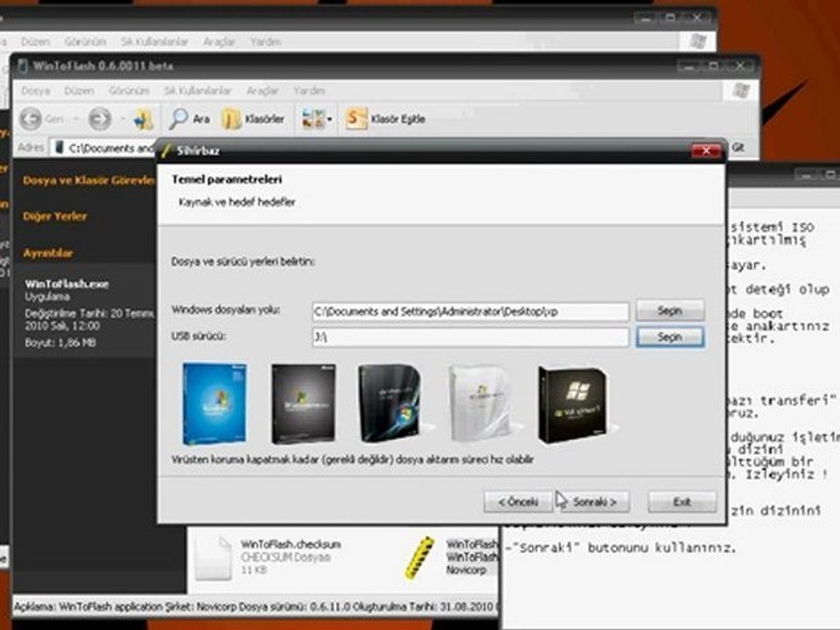Open the Dosya menu in WinToFlash window
The image size is (840, 630).
36,91
